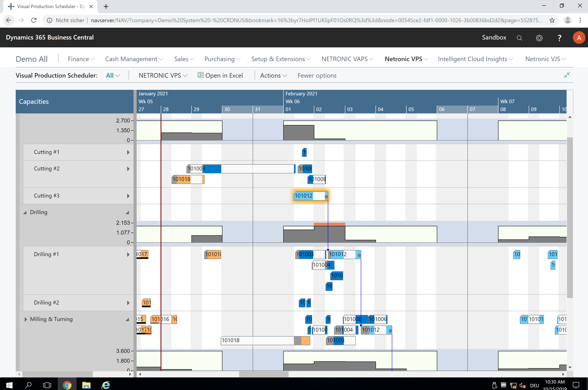Open the Purchasing menu
Viewport: 588px width, 390px height.
click(222, 59)
